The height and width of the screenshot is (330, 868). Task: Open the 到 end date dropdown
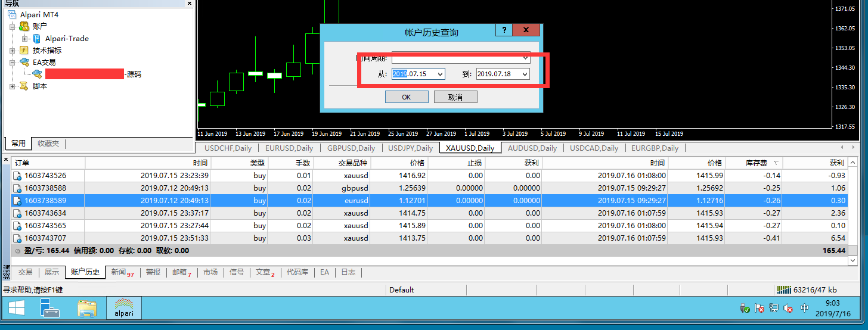click(x=525, y=74)
